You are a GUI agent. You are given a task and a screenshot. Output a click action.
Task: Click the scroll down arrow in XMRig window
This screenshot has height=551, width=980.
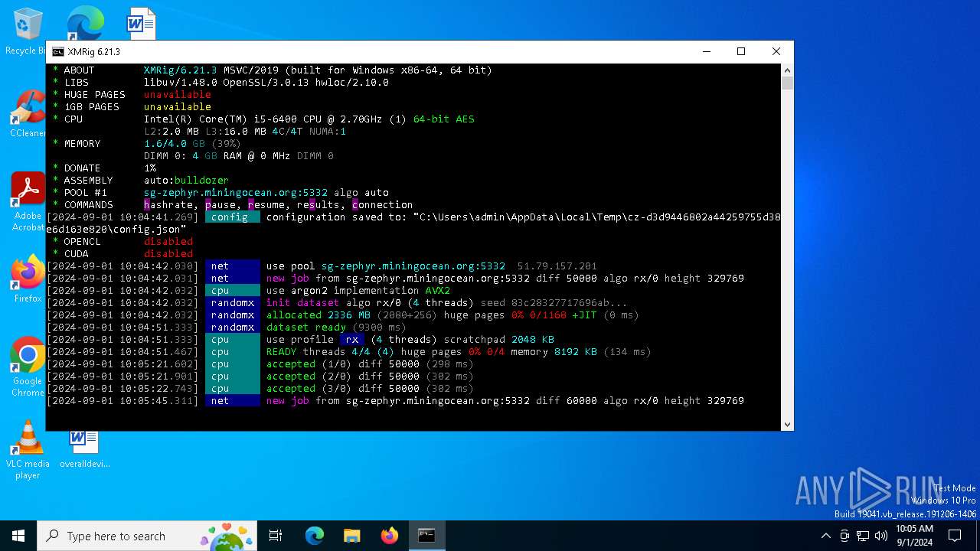(787, 424)
